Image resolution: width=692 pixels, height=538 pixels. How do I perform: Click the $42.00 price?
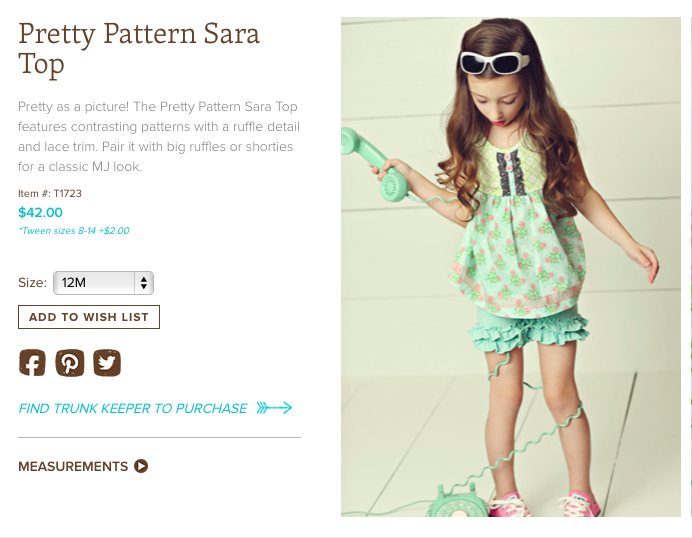tap(41, 212)
